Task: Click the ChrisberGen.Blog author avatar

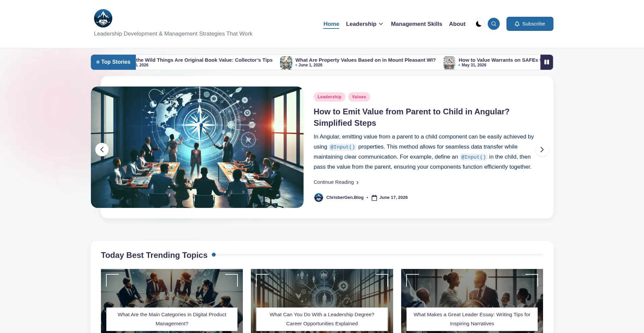Action: pos(319,198)
